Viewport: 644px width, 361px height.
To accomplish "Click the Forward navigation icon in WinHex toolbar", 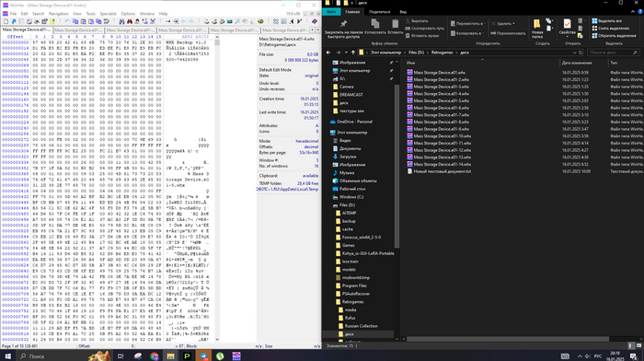I will [191, 21].
